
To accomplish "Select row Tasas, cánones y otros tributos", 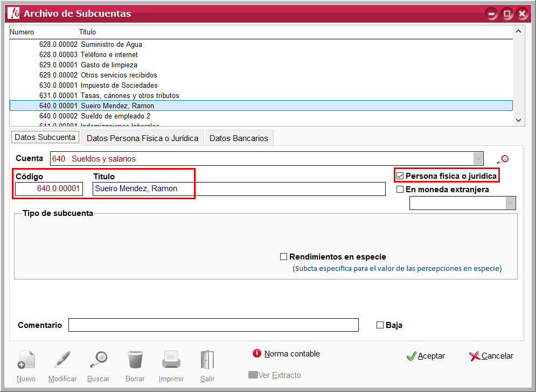I will 261,96.
